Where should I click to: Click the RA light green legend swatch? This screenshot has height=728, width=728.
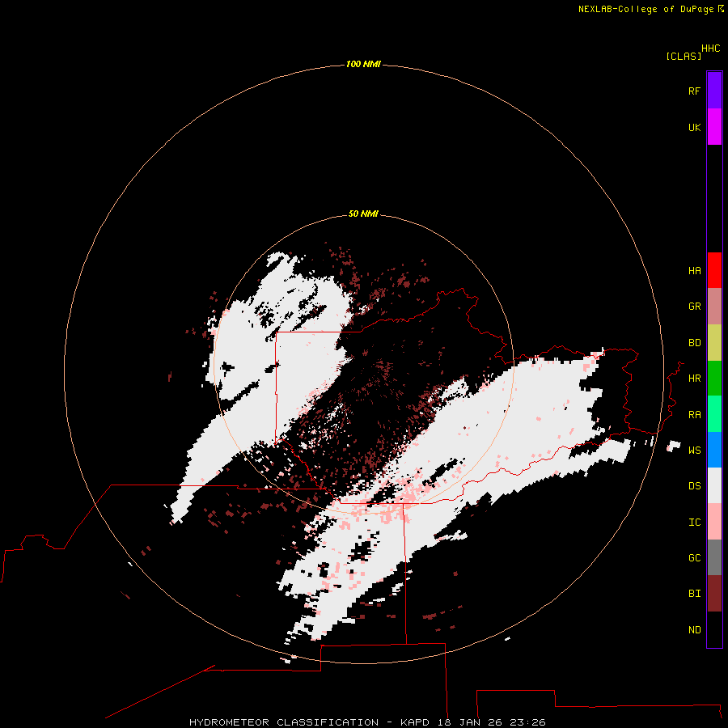click(714, 414)
